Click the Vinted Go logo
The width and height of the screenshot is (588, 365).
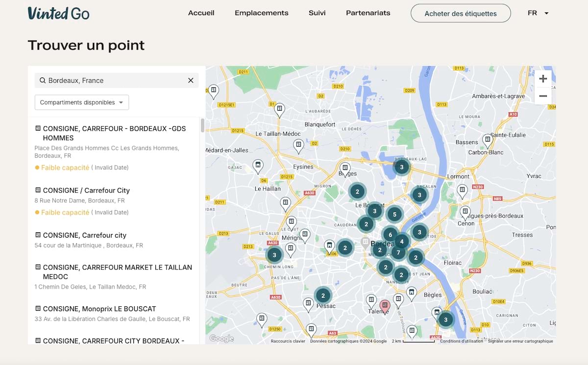[58, 13]
